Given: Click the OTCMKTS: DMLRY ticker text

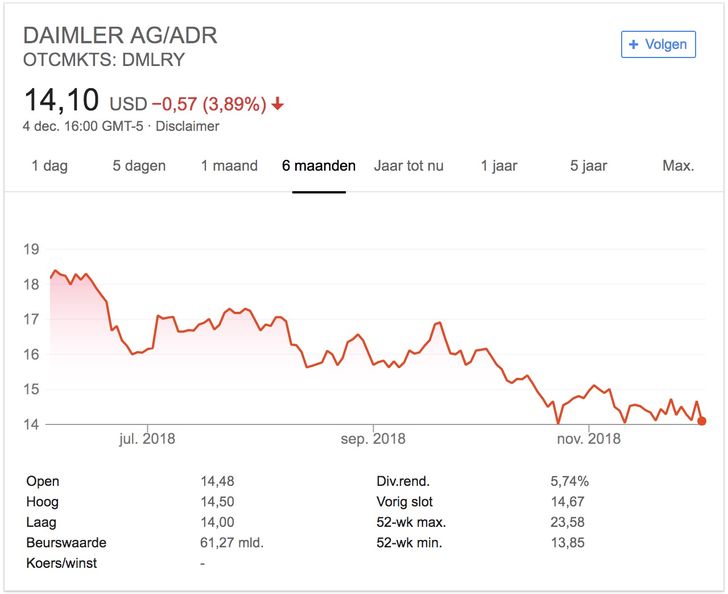Looking at the screenshot, I should coord(104,60).
